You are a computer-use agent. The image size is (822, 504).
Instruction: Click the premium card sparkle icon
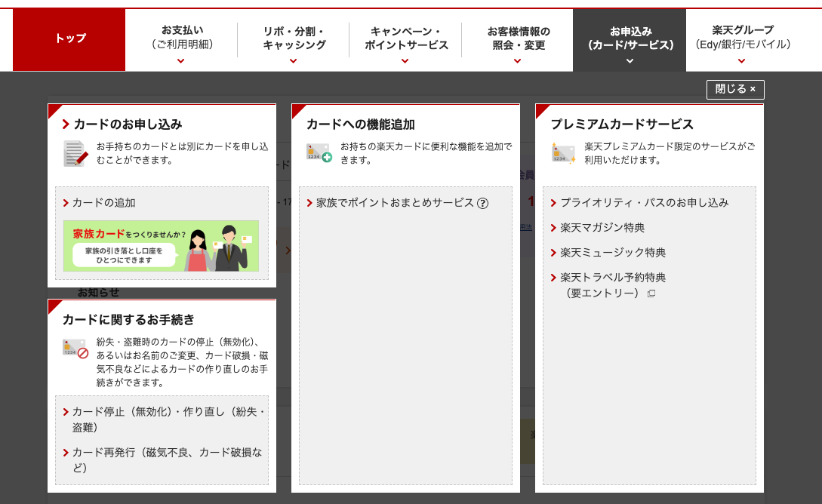coord(563,153)
